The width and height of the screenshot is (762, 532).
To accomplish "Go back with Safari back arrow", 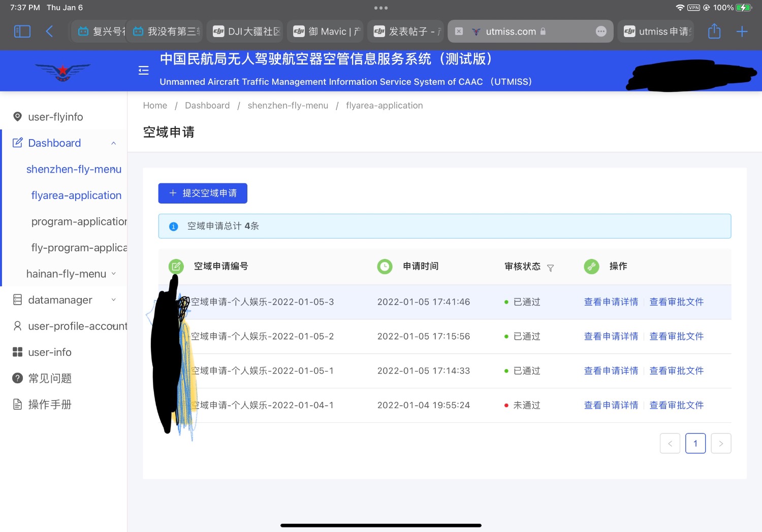I will 49,31.
